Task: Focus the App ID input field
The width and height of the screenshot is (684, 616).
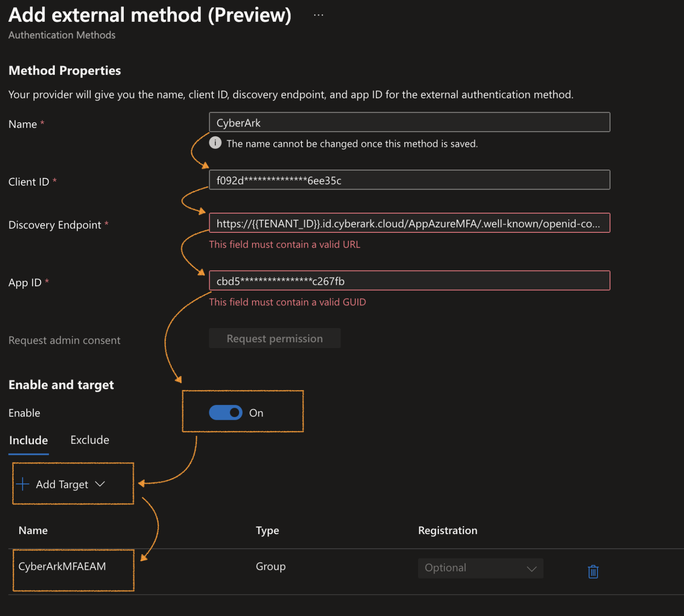Action: (x=409, y=281)
